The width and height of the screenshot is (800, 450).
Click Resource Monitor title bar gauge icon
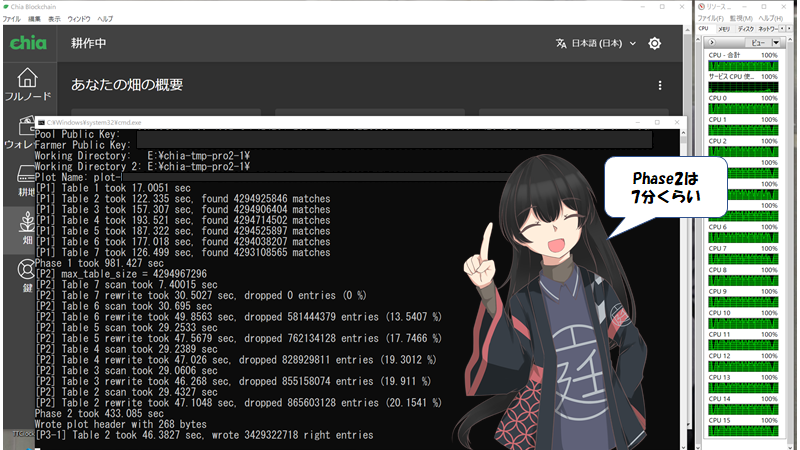click(x=702, y=7)
